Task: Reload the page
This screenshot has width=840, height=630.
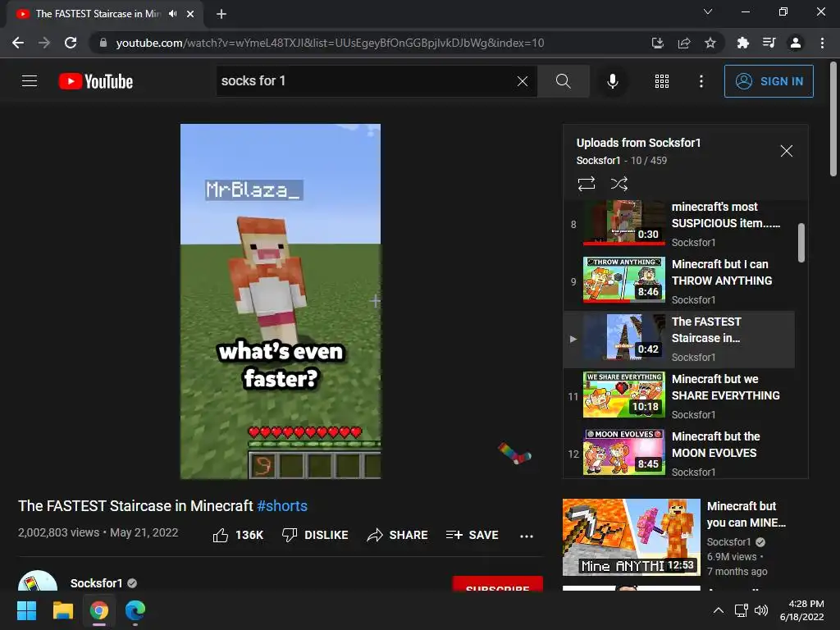Action: [x=71, y=43]
